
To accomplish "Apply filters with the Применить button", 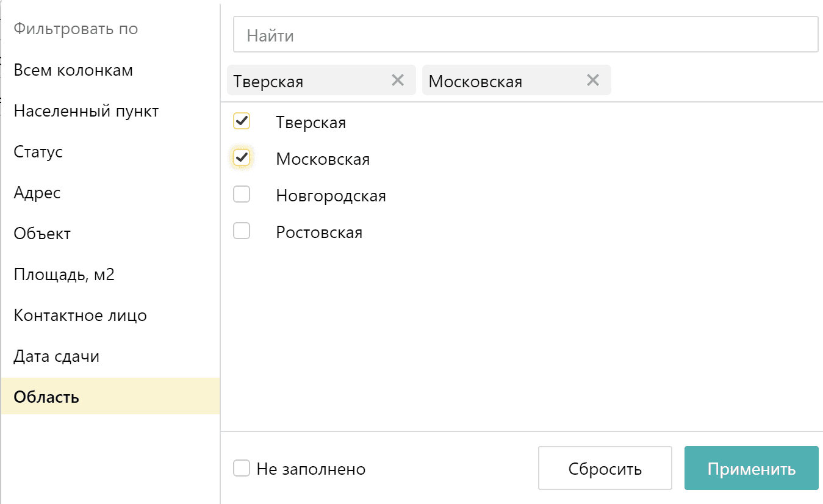I will [x=751, y=468].
